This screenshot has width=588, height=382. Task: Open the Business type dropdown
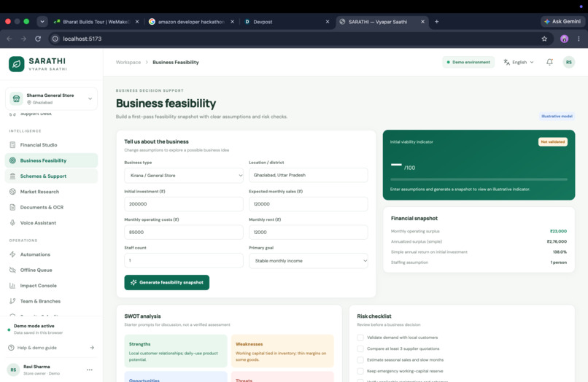click(x=184, y=176)
